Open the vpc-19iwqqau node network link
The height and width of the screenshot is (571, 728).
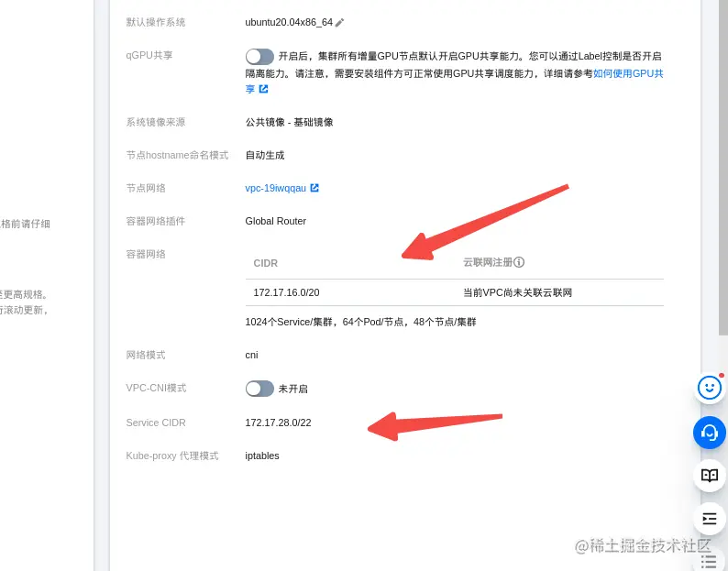point(275,188)
